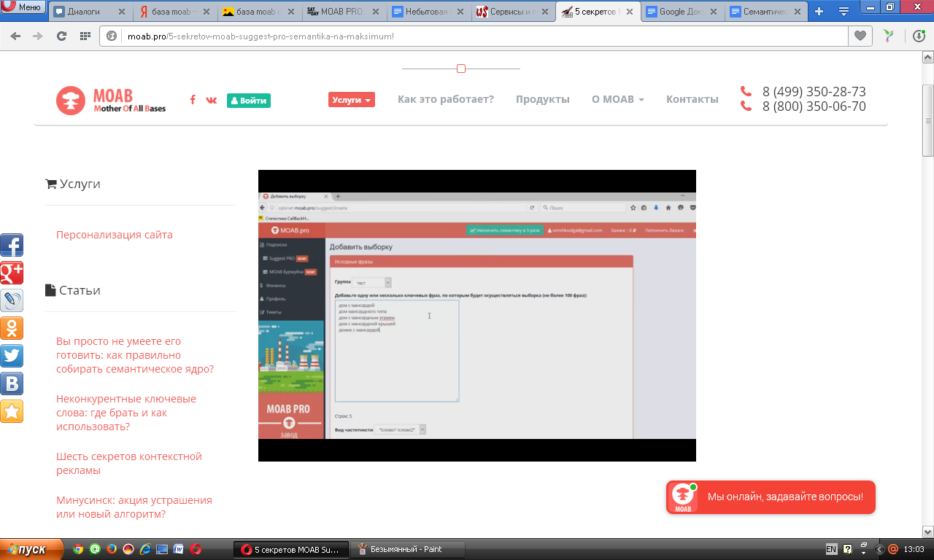Image resolution: width=934 pixels, height=560 pixels.
Task: Go back to the previous page
Action: [x=15, y=36]
